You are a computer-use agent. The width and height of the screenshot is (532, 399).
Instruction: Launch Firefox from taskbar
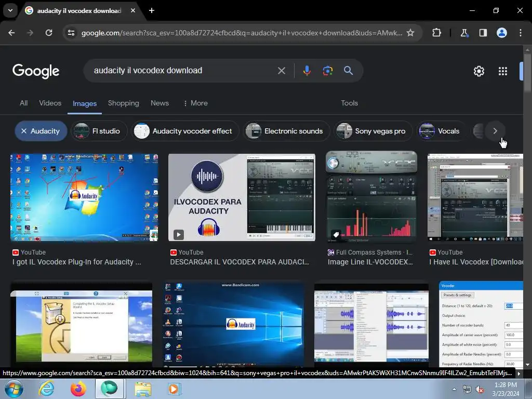click(78, 389)
